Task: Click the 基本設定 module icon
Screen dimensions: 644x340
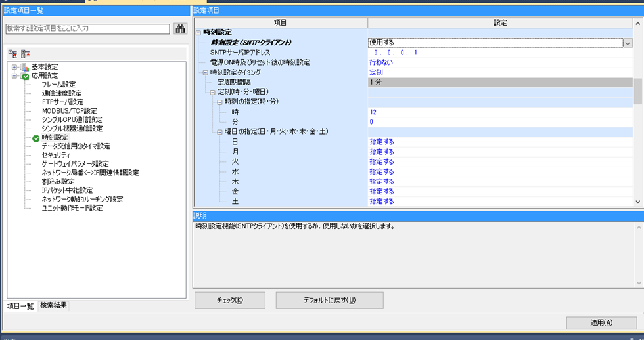Action: [24, 67]
